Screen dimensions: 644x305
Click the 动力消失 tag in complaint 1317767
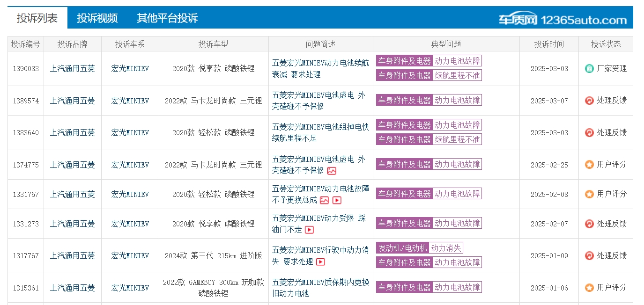tap(446, 248)
